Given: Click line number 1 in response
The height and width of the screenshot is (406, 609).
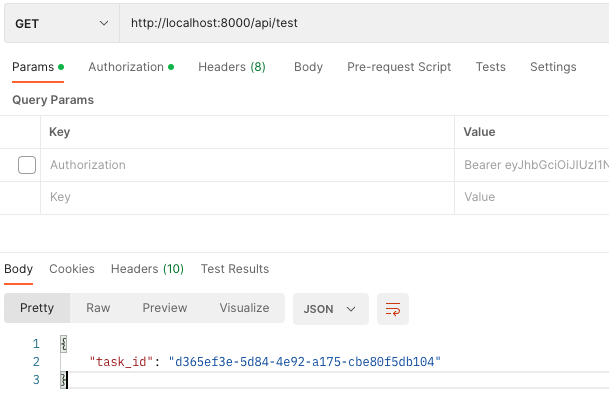Looking at the screenshot, I should 36,344.
